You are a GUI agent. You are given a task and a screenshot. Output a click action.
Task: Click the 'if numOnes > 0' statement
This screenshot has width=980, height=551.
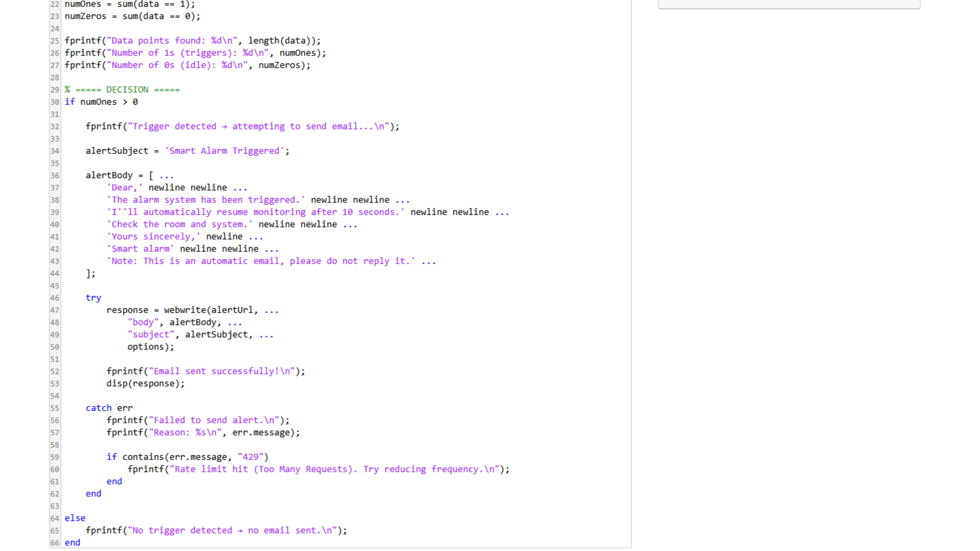pos(101,102)
